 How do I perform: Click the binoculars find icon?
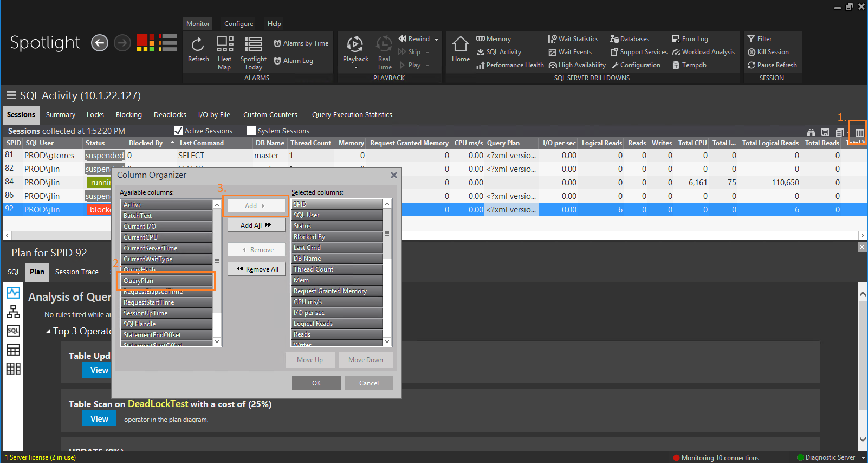pos(811,132)
